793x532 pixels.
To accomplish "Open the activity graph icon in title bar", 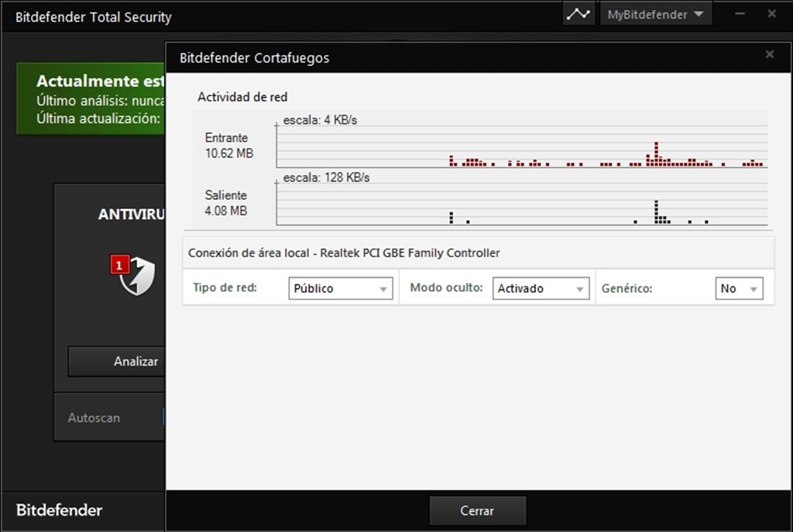I will pyautogui.click(x=578, y=14).
